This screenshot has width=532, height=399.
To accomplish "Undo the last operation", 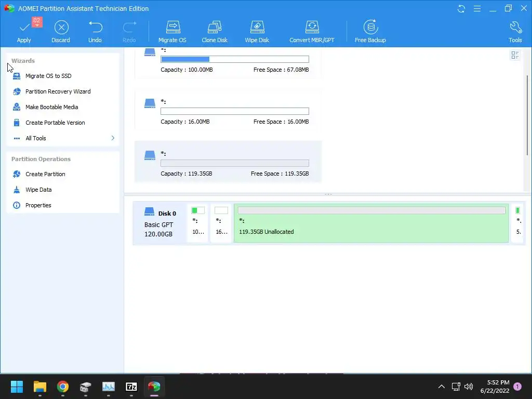I will click(95, 31).
